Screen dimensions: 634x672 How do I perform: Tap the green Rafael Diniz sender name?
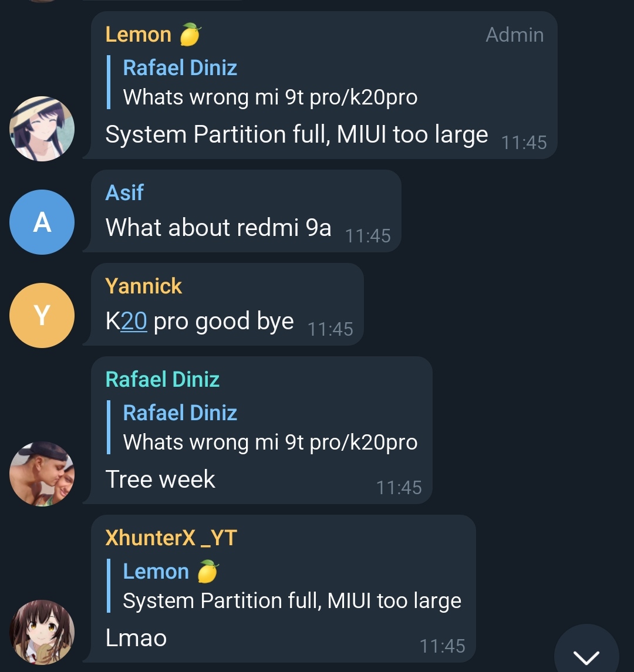click(163, 379)
